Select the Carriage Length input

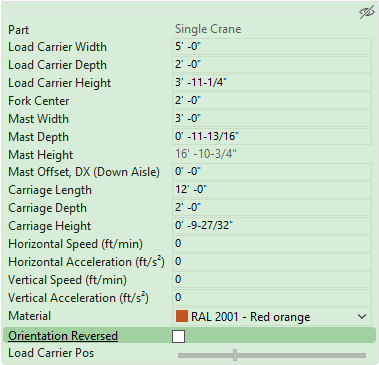272,189
